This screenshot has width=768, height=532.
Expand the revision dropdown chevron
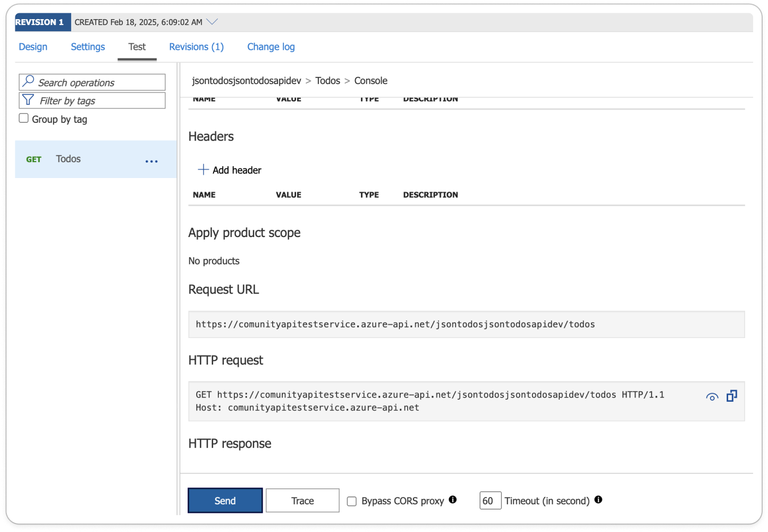click(212, 22)
